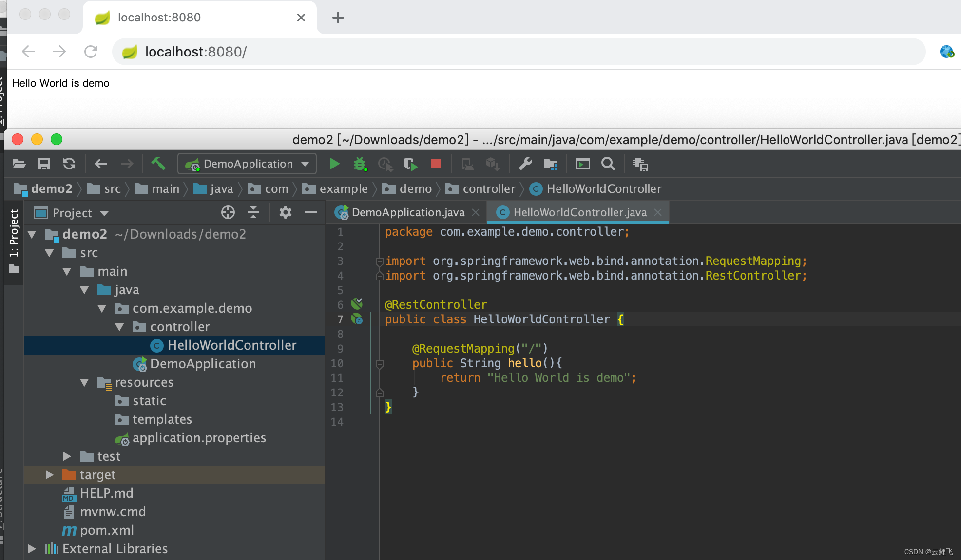Click the Run configuration selector icon
961x560 pixels.
pyautogui.click(x=248, y=163)
